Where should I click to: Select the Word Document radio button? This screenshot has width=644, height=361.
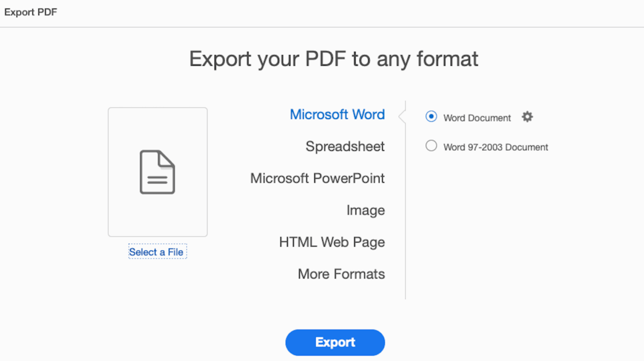click(x=431, y=117)
